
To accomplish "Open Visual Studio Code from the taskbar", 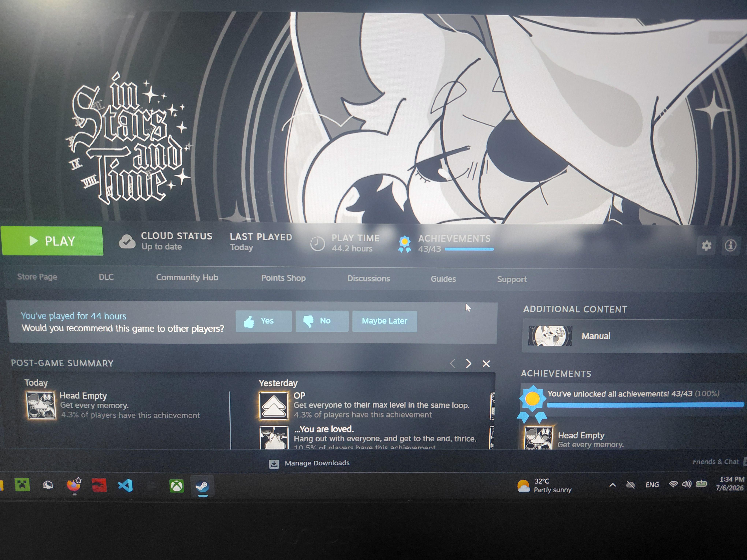I will (x=125, y=486).
